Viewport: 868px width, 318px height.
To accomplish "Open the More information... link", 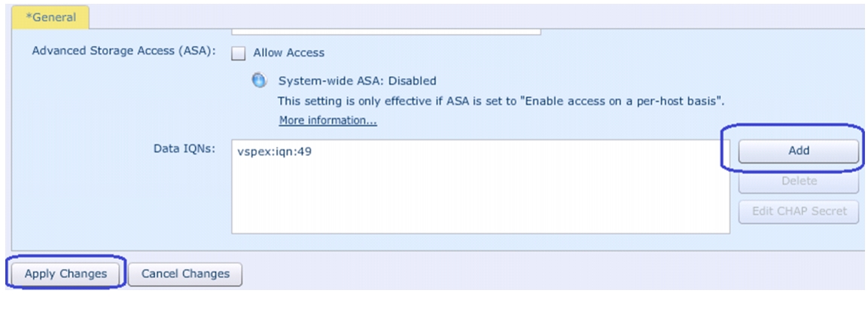I will [327, 121].
